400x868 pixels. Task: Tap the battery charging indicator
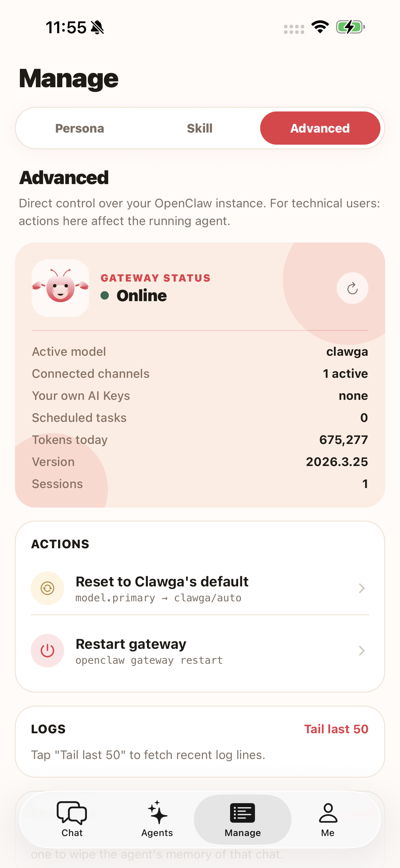click(350, 27)
